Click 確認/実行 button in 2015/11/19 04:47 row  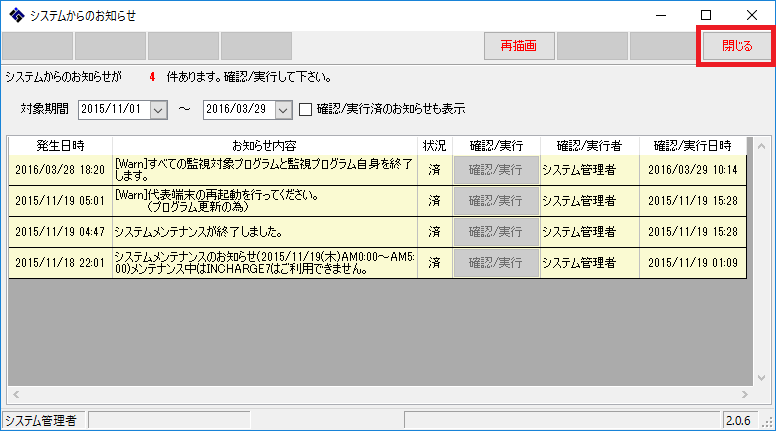point(496,232)
